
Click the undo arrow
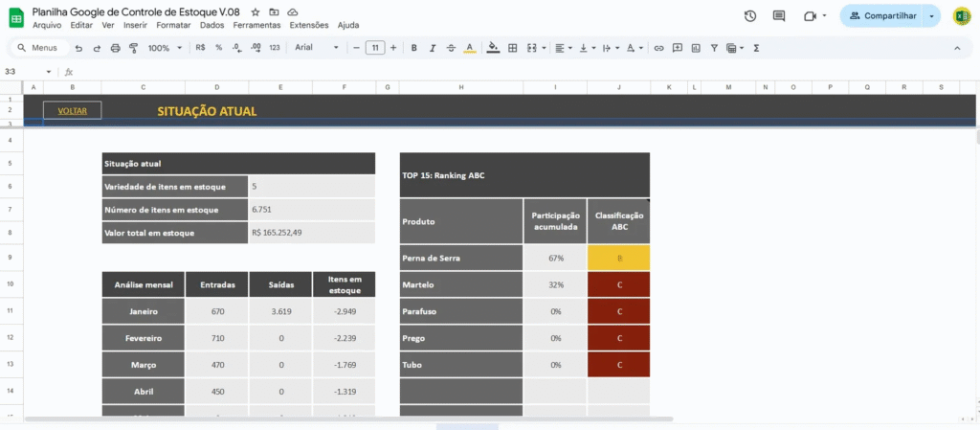[x=78, y=48]
